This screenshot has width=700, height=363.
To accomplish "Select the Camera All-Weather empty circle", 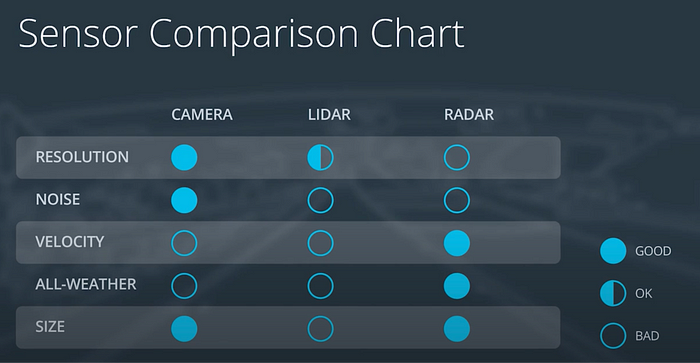I will coord(184,286).
